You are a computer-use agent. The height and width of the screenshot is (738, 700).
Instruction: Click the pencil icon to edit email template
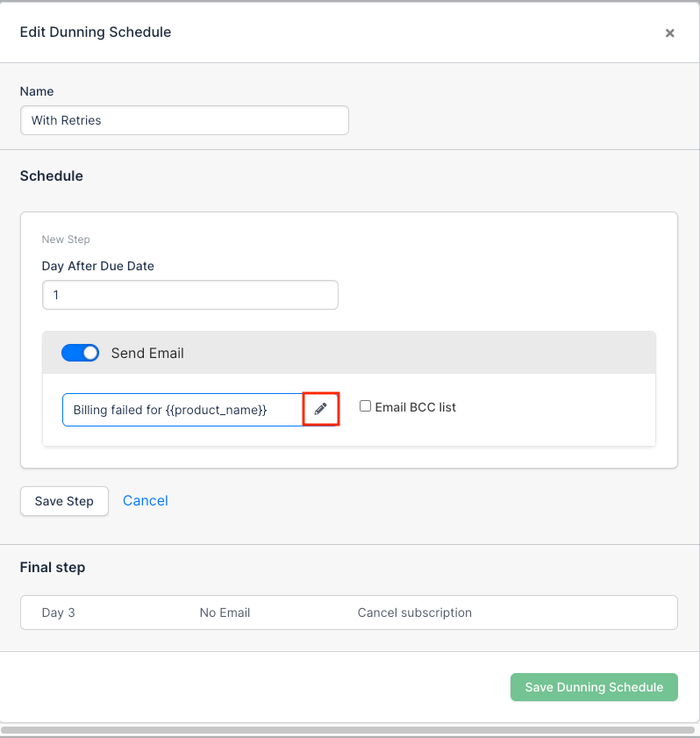pyautogui.click(x=321, y=409)
